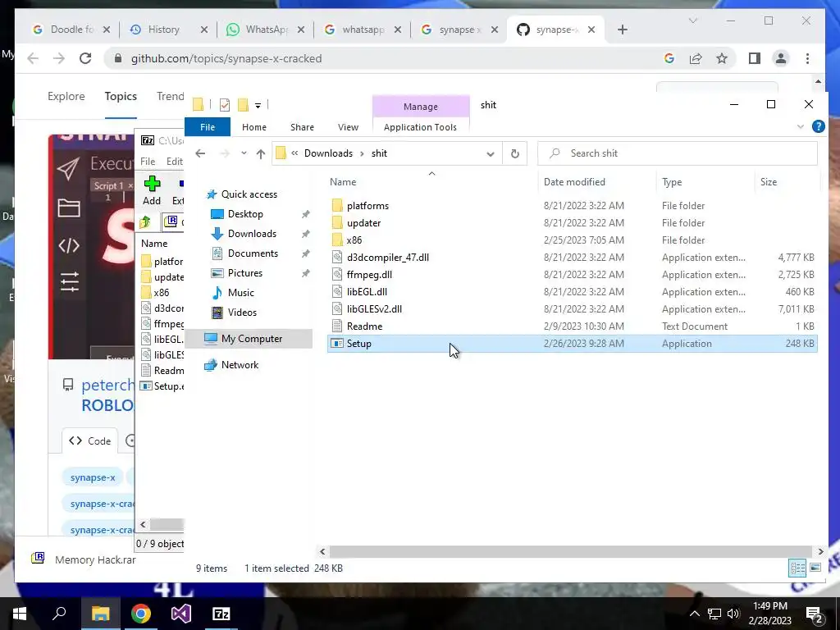Open Application Tools ribbon tab
840x630 pixels.
coord(420,127)
